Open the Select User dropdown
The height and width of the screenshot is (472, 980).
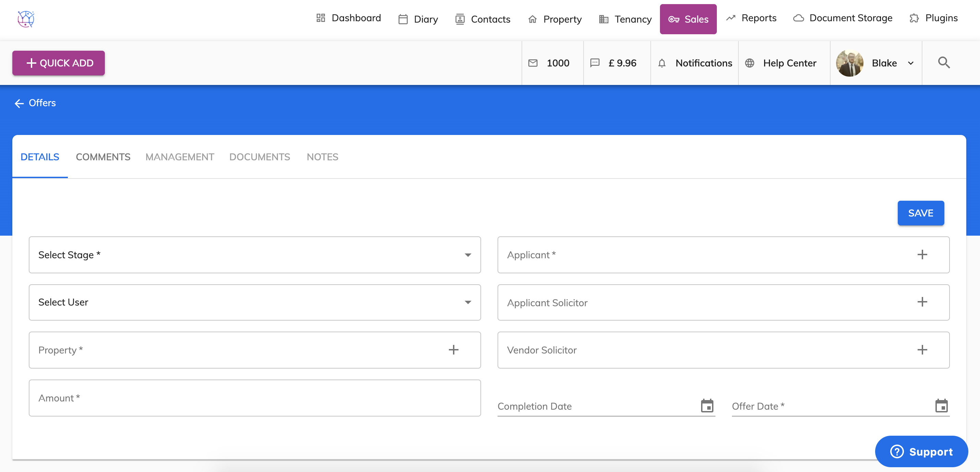click(x=255, y=302)
